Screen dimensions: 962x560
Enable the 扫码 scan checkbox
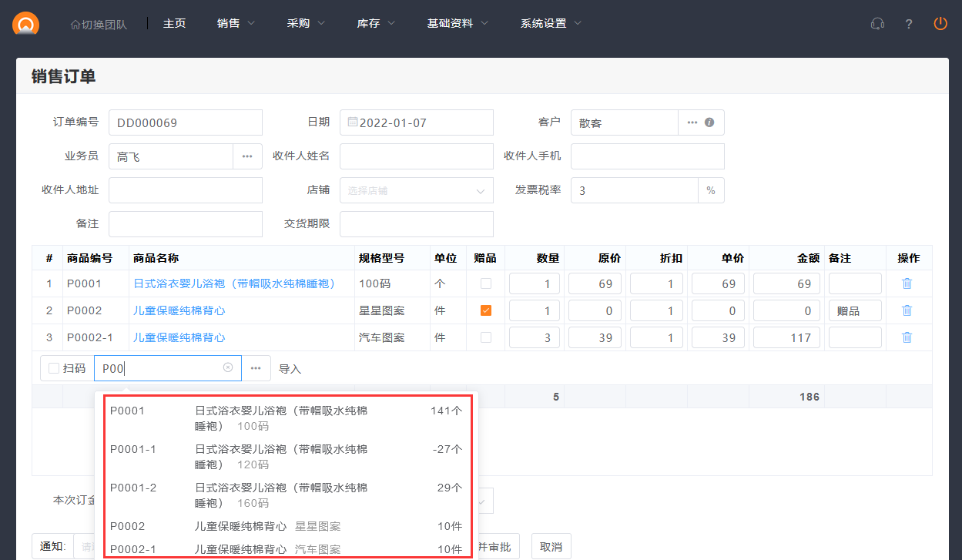click(54, 369)
